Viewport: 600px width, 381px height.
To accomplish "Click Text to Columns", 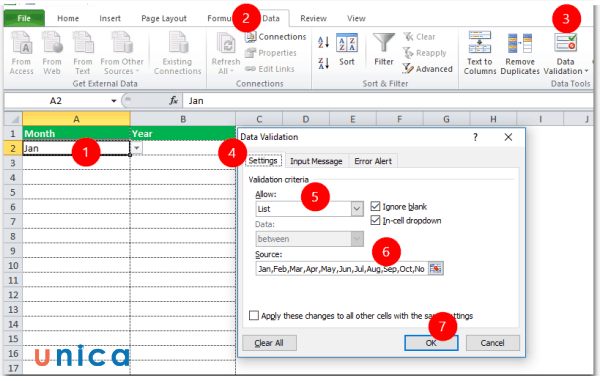I will point(480,54).
